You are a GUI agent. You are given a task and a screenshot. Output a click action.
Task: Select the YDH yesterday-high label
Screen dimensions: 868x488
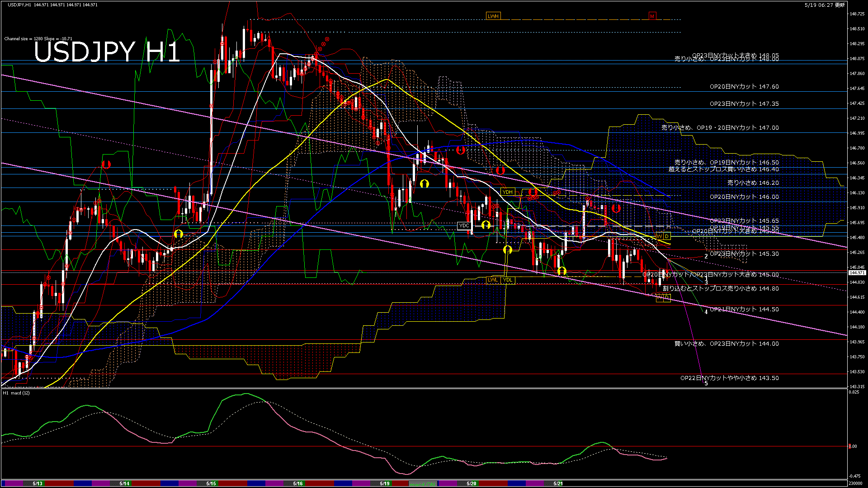click(508, 192)
